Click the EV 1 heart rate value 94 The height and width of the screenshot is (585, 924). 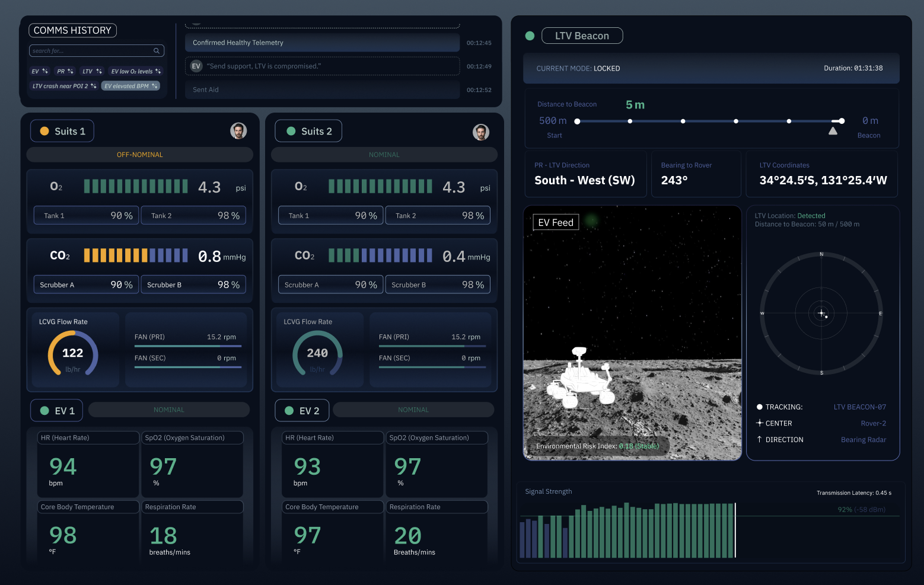point(63,466)
